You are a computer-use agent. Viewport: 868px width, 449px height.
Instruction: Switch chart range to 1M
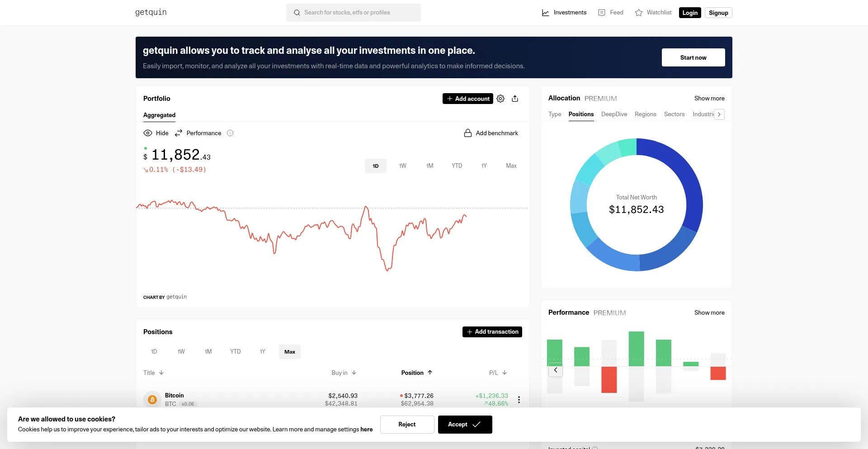coord(430,166)
